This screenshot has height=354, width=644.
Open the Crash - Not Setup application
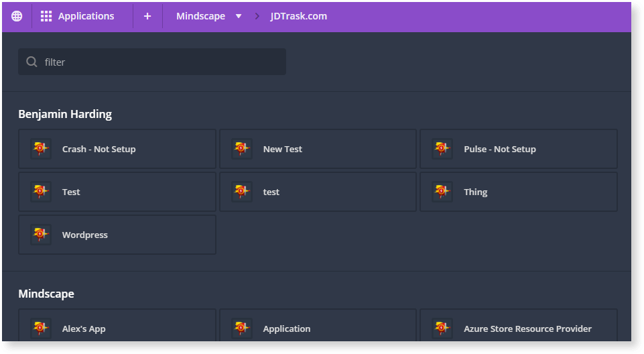(x=117, y=149)
